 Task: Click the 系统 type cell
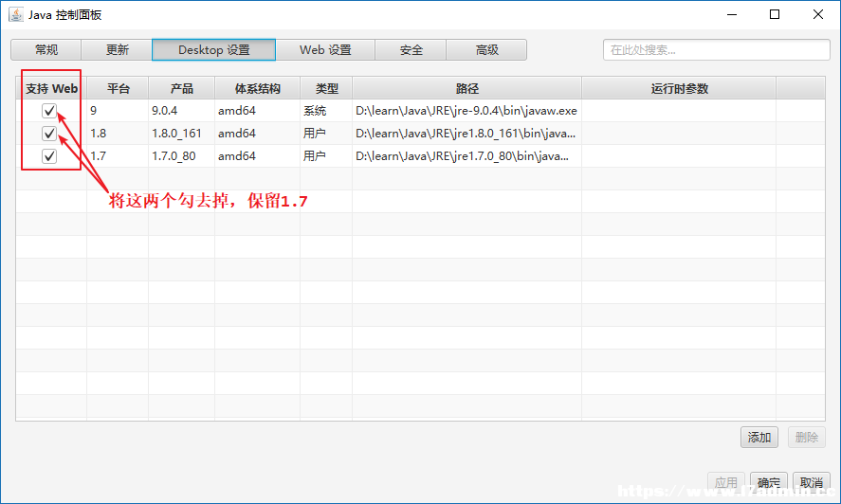point(327,111)
